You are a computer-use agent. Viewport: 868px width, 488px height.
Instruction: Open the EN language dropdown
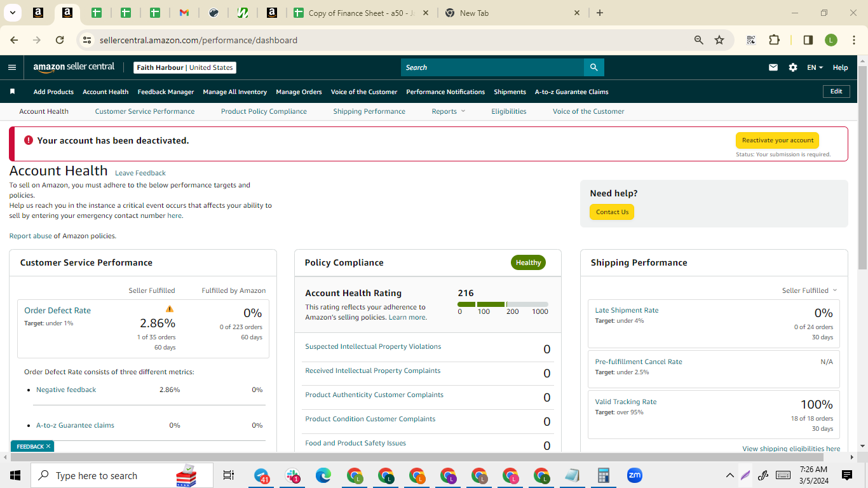coord(815,67)
